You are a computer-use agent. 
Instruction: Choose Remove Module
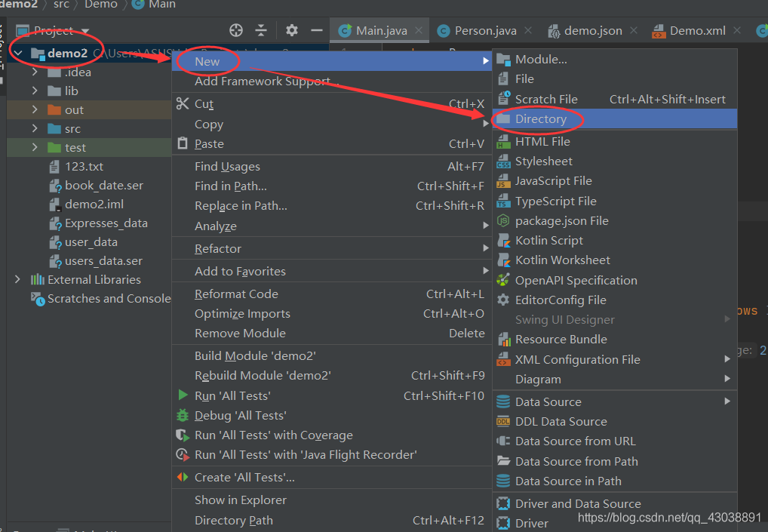click(x=332, y=333)
